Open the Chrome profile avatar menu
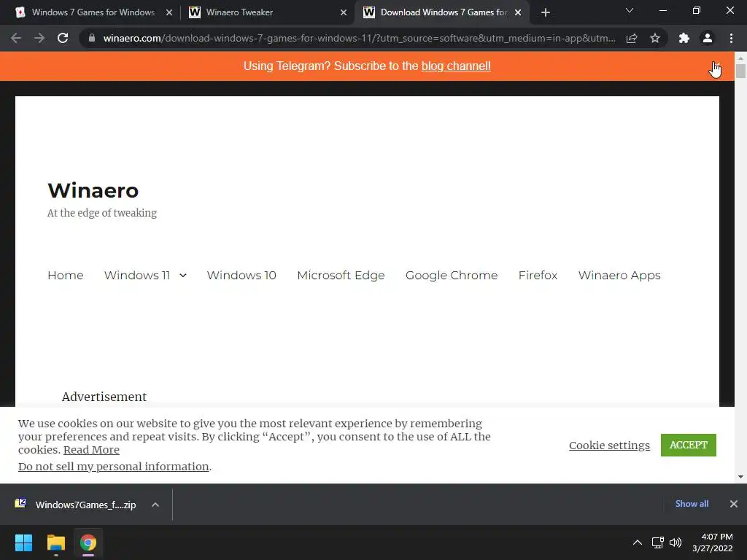 (x=708, y=38)
